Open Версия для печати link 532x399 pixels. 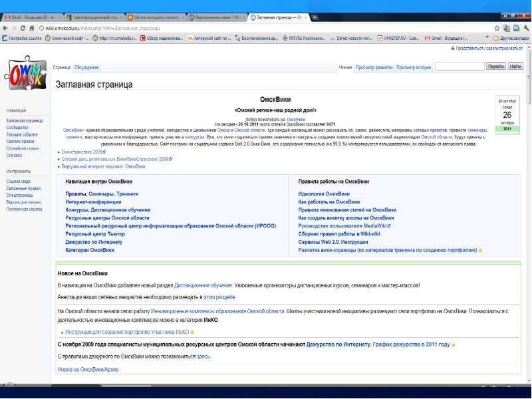click(23, 202)
